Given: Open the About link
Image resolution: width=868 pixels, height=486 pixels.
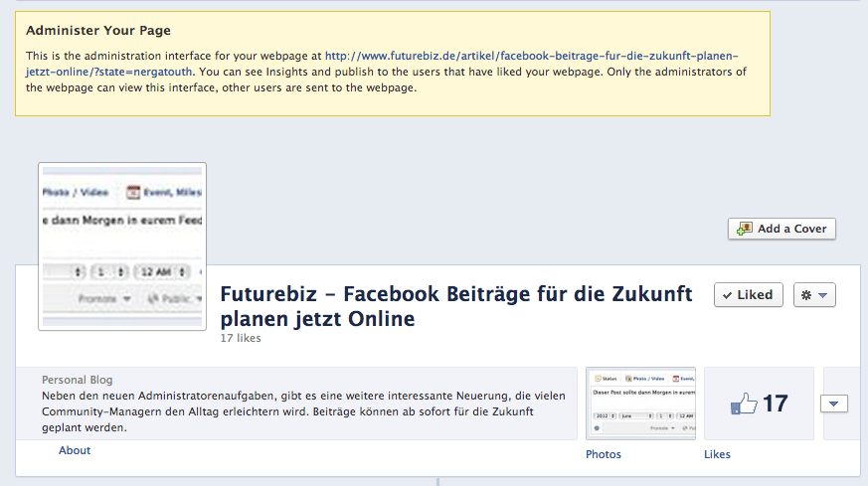Looking at the screenshot, I should pos(75,450).
